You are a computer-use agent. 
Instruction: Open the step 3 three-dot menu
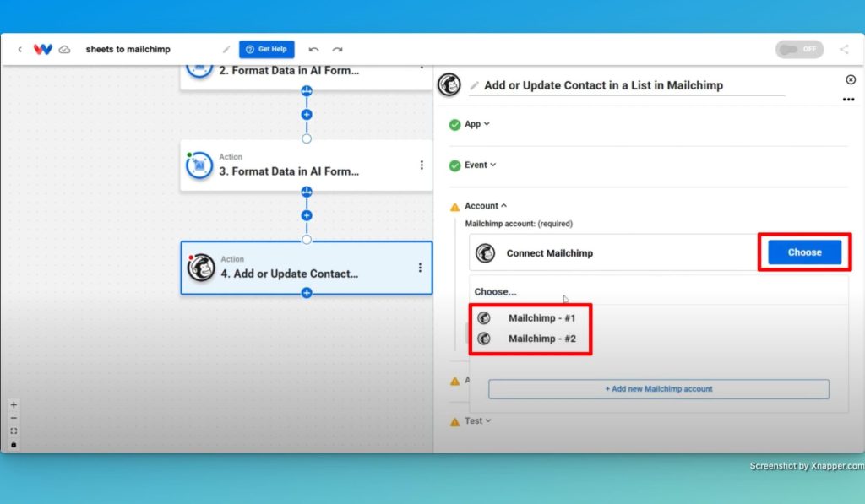pos(422,165)
